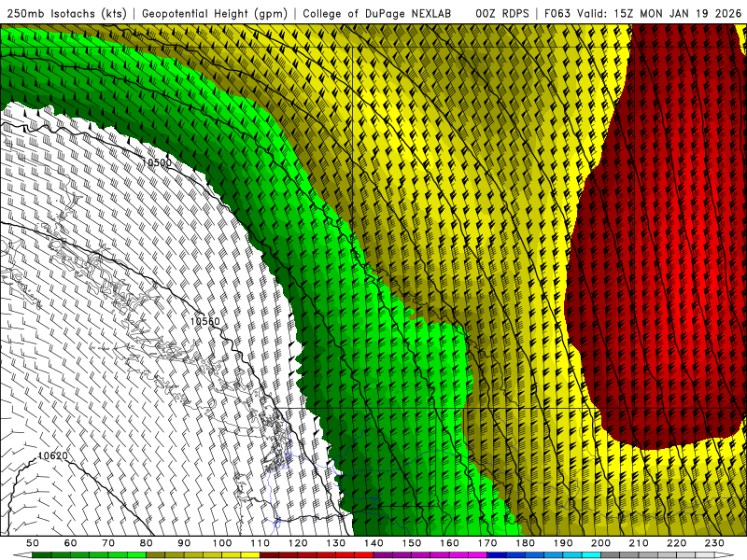Click the 110 value on the color scale

point(260,543)
